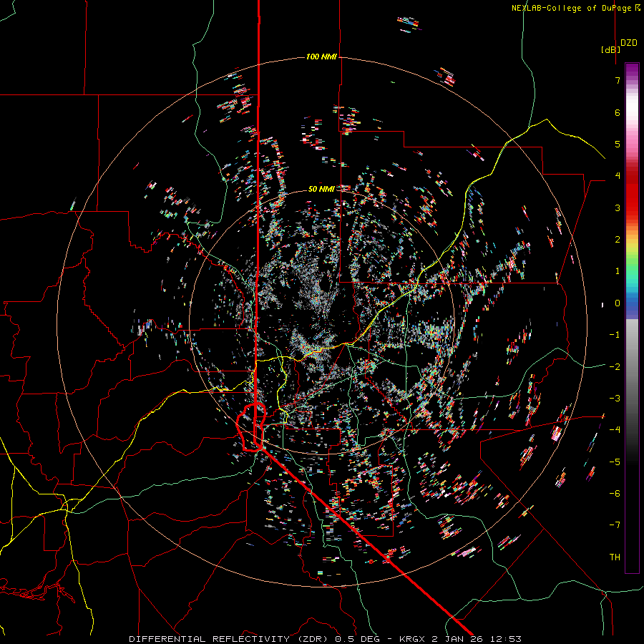The height and width of the screenshot is (644, 644).
Task: Click the white pink 6 dB scale band
Action: [632, 113]
